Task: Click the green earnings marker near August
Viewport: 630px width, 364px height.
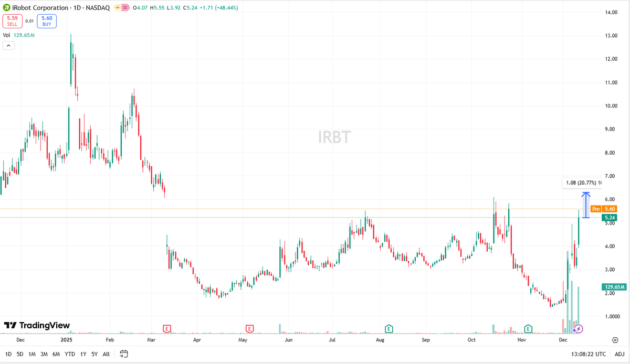Action: click(389, 329)
